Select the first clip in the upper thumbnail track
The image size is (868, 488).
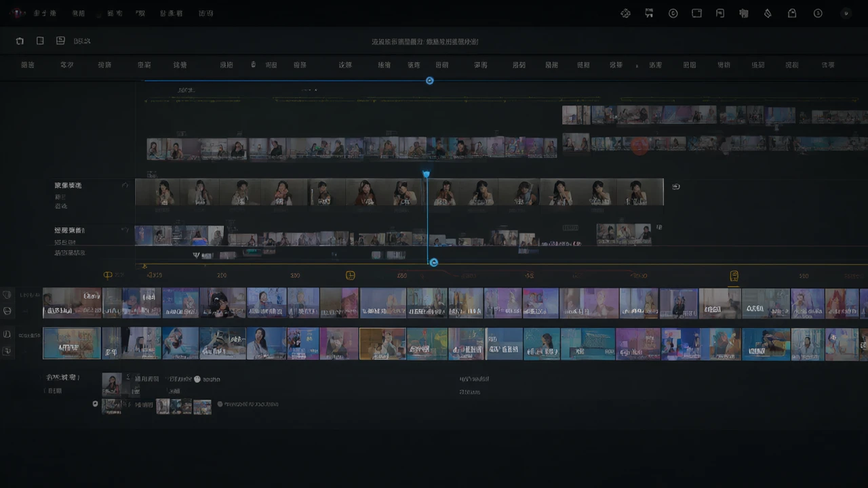pyautogui.click(x=72, y=303)
